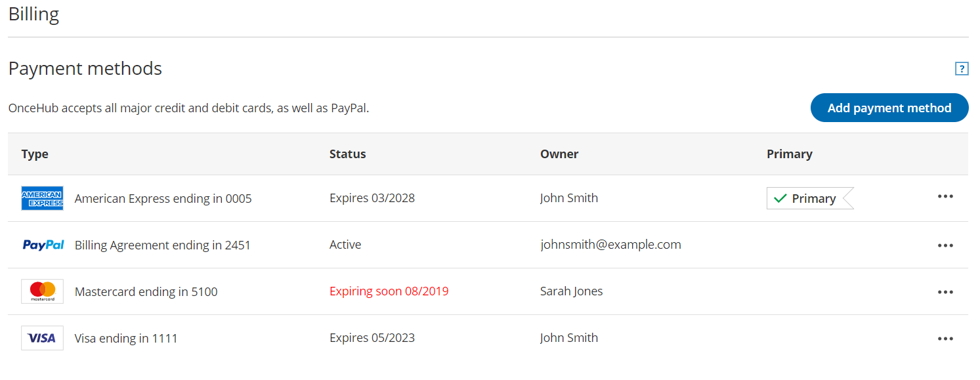Select American Express ending in 0005 row
Screen dimensions: 980x380
coord(163,198)
